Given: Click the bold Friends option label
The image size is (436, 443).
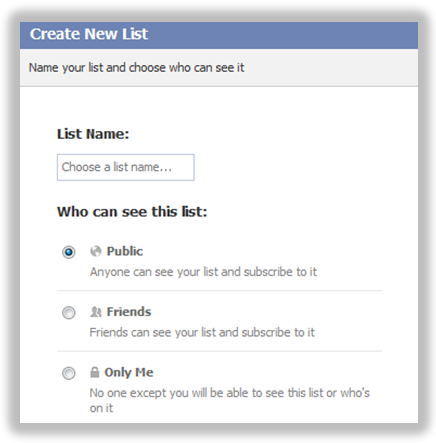Looking at the screenshot, I should 129,312.
